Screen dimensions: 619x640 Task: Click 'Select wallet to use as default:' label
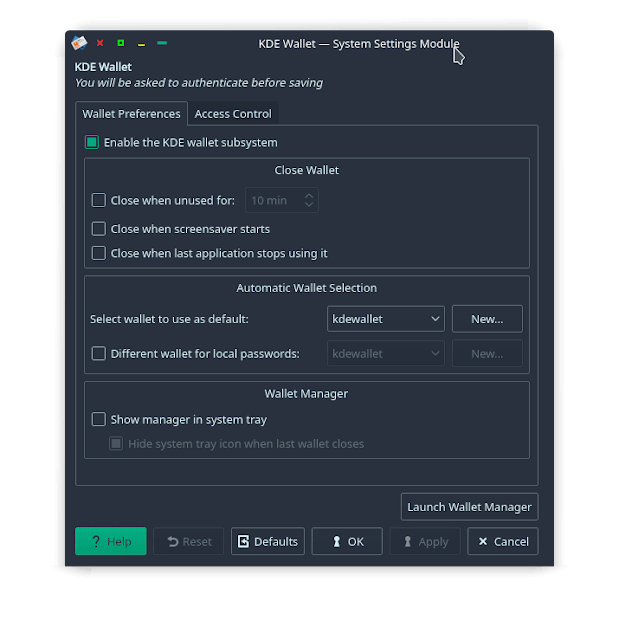[x=169, y=319]
